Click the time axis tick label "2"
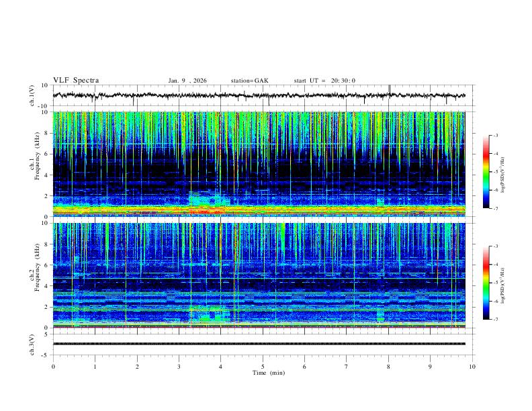The height and width of the screenshot is (411, 532). coord(137,367)
